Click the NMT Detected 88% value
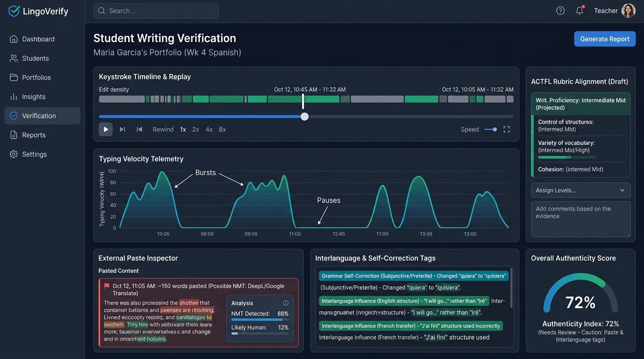 [283, 314]
